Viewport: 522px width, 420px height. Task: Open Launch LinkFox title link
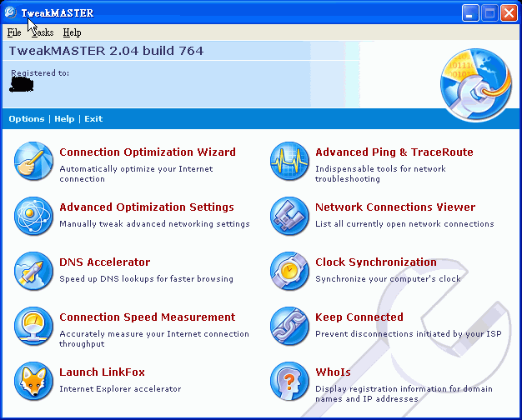coord(103,372)
